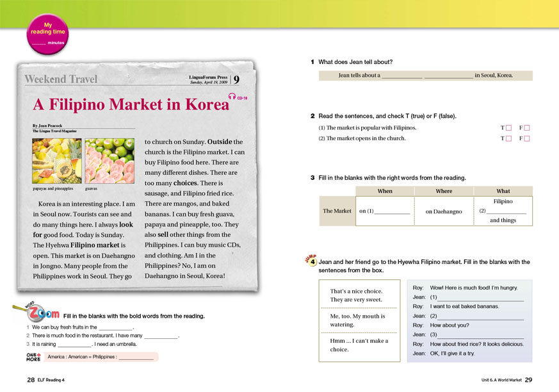The image size is (559, 392).
Task: Click the blank after on (1) in table
Action: coord(391,211)
